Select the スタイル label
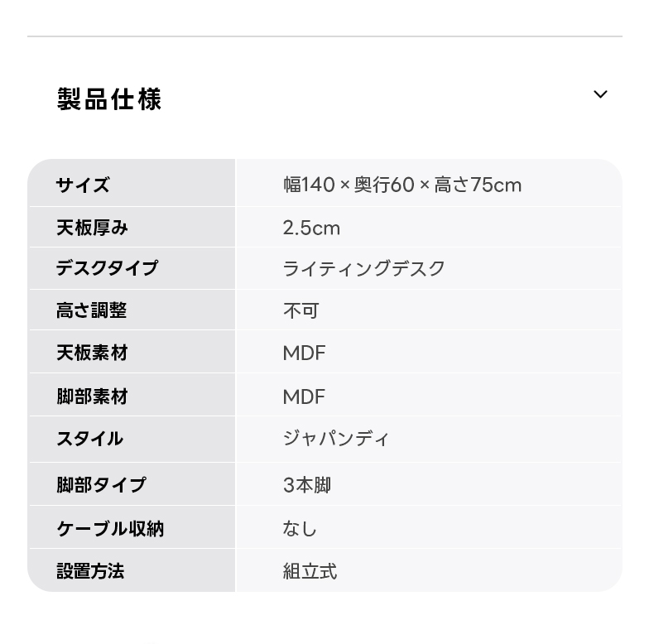Screen dimensions: 654x644 89,439
